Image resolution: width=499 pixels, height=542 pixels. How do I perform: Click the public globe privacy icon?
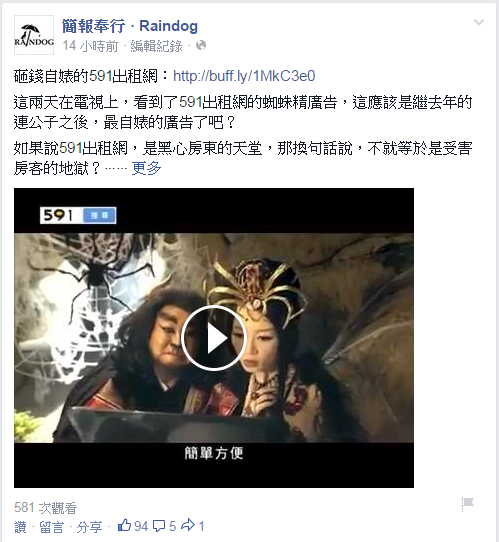(x=201, y=45)
